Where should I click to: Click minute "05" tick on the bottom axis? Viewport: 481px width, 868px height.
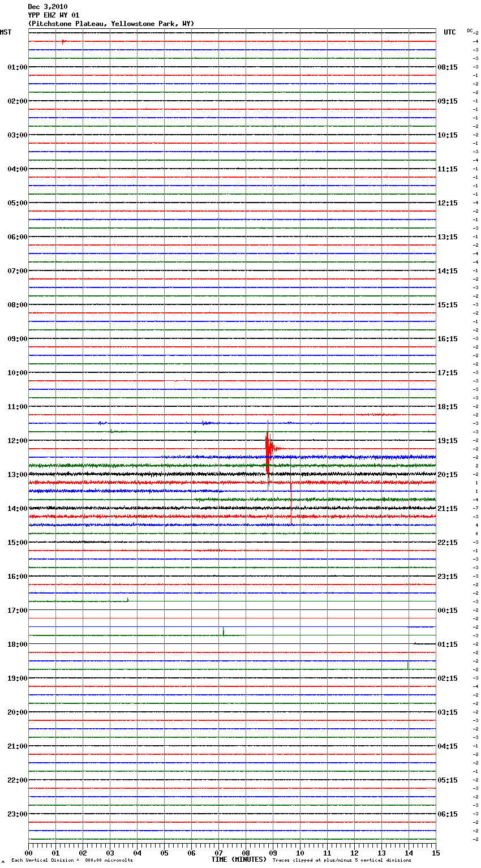(x=164, y=853)
